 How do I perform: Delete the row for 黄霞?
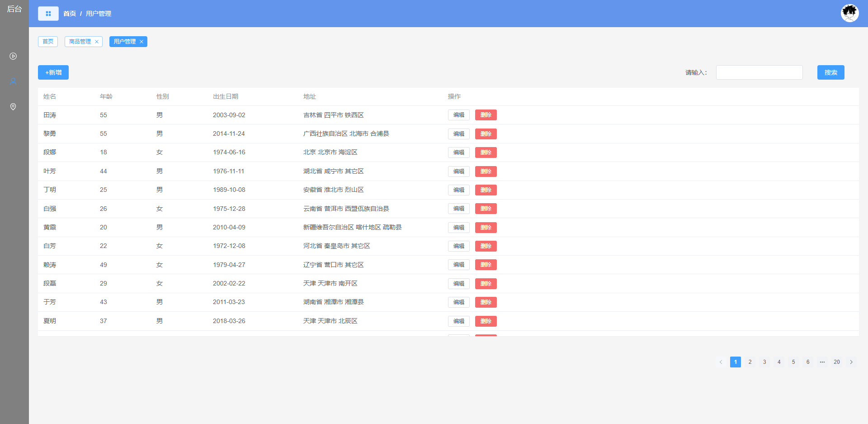486,228
